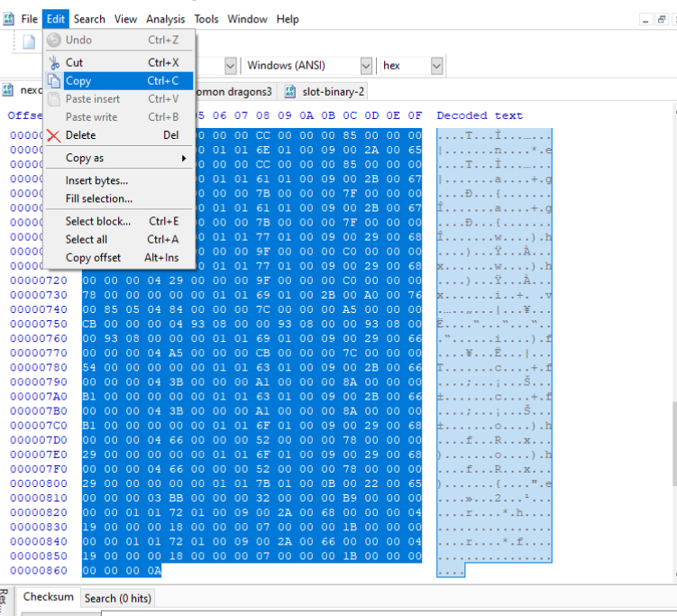This screenshot has height=616, width=677.
Task: Click the Copy pages icon in menu
Action: (54, 81)
